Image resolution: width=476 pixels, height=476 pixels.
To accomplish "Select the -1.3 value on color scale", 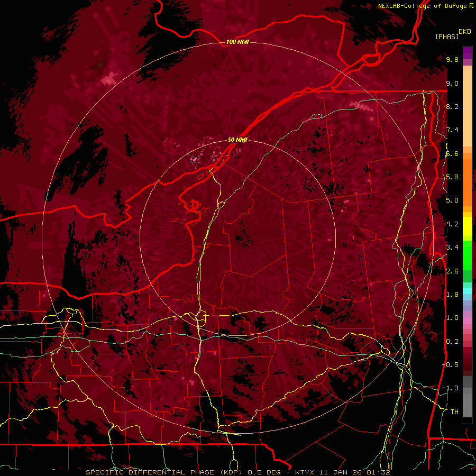I will click(450, 388).
